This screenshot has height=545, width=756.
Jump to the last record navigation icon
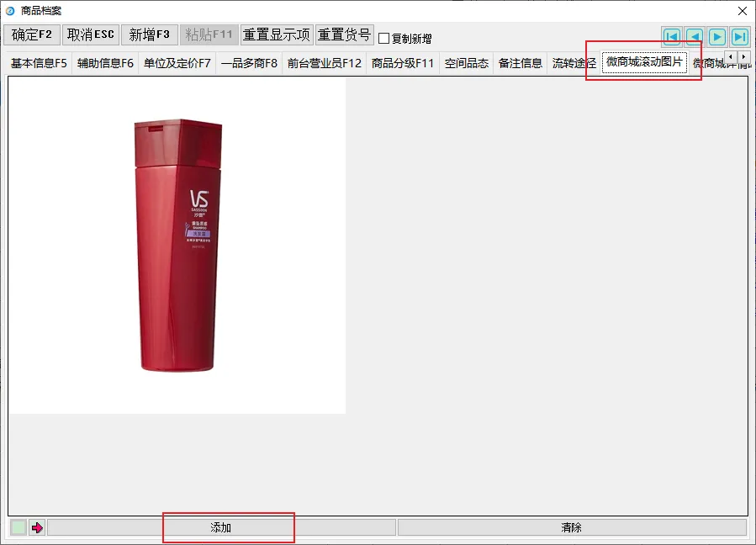pyautogui.click(x=740, y=37)
